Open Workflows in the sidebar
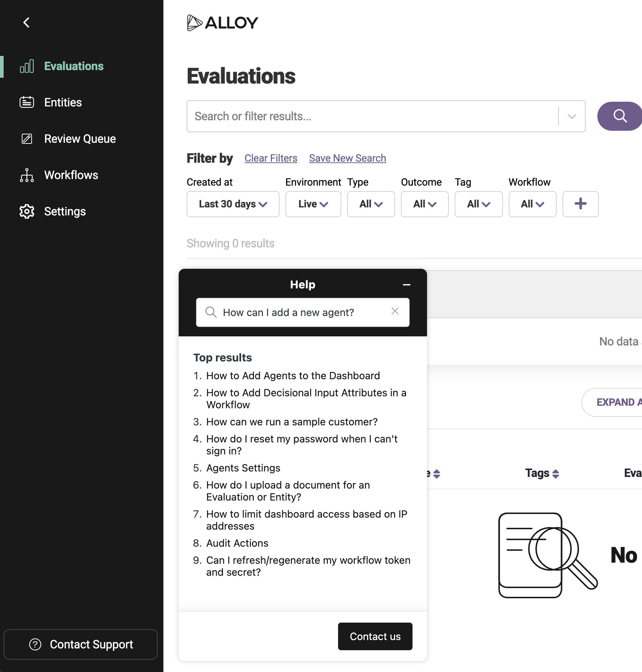 point(71,175)
